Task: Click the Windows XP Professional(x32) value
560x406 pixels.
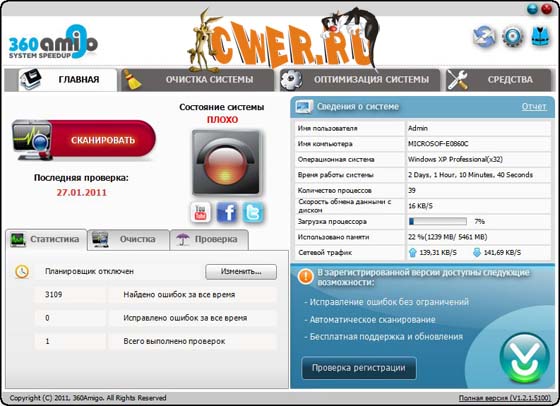Action: [x=455, y=160]
